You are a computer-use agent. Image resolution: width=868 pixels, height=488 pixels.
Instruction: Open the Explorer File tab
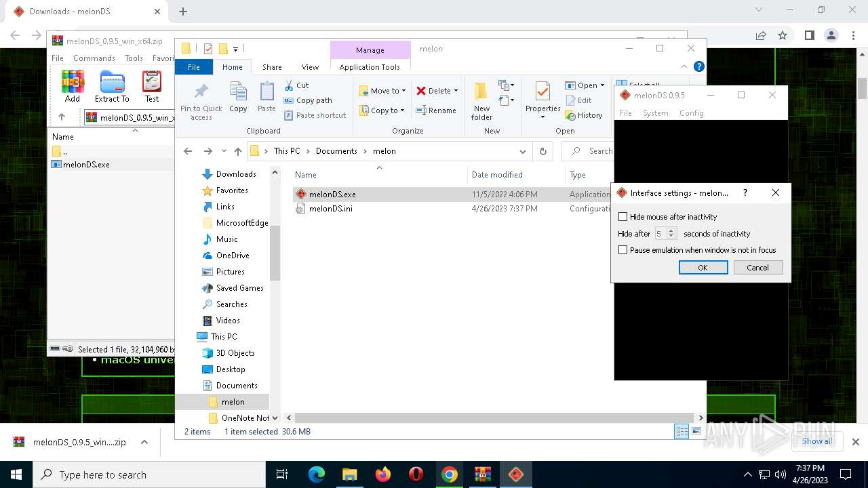(x=194, y=67)
